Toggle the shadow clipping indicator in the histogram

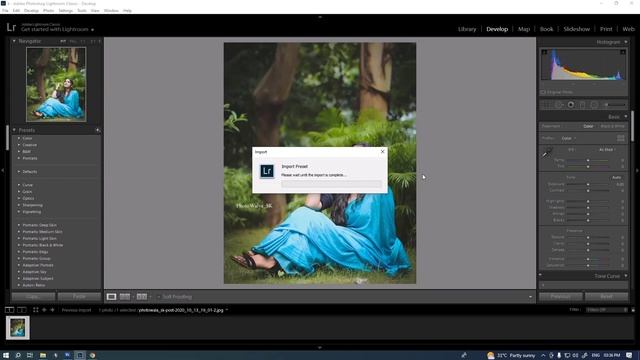click(x=544, y=52)
